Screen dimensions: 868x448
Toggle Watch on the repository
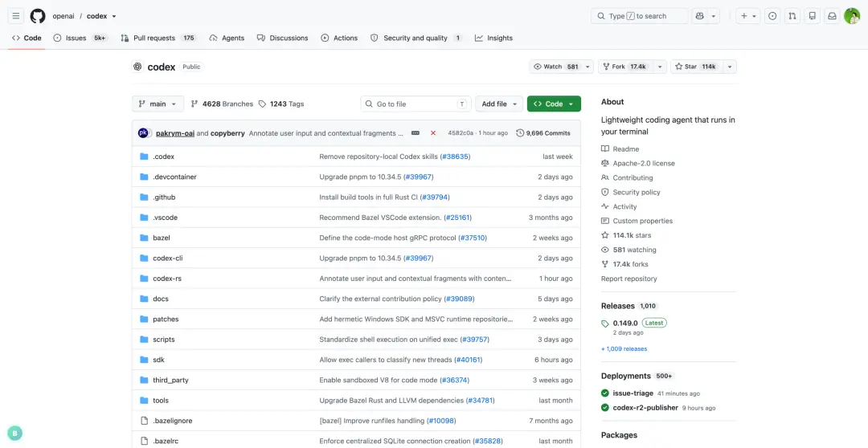(556, 67)
